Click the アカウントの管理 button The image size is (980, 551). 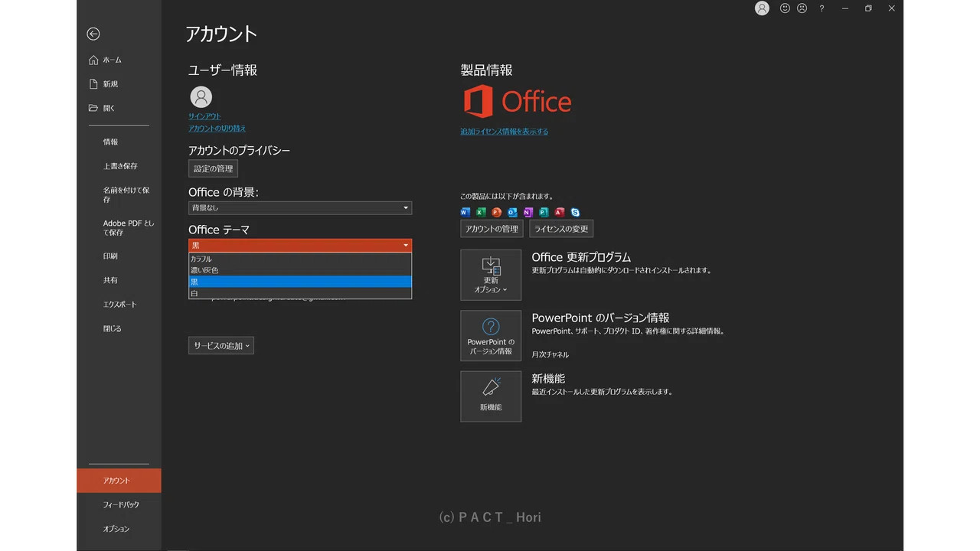(x=492, y=229)
